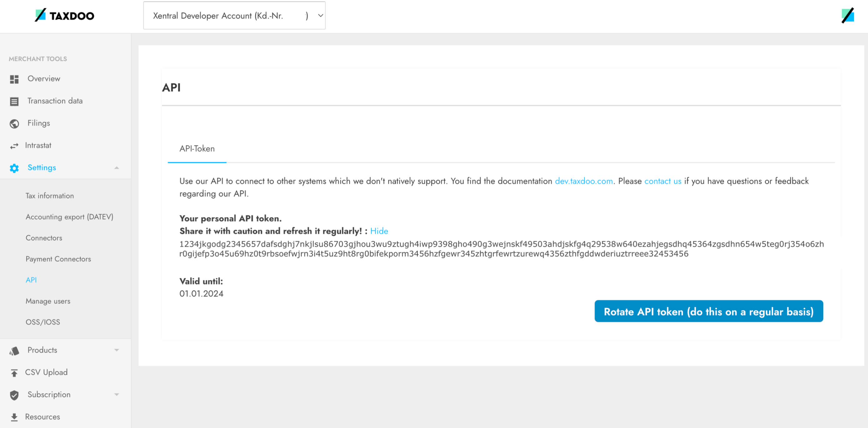
Task: Click Rotate API token button
Action: pyautogui.click(x=708, y=311)
